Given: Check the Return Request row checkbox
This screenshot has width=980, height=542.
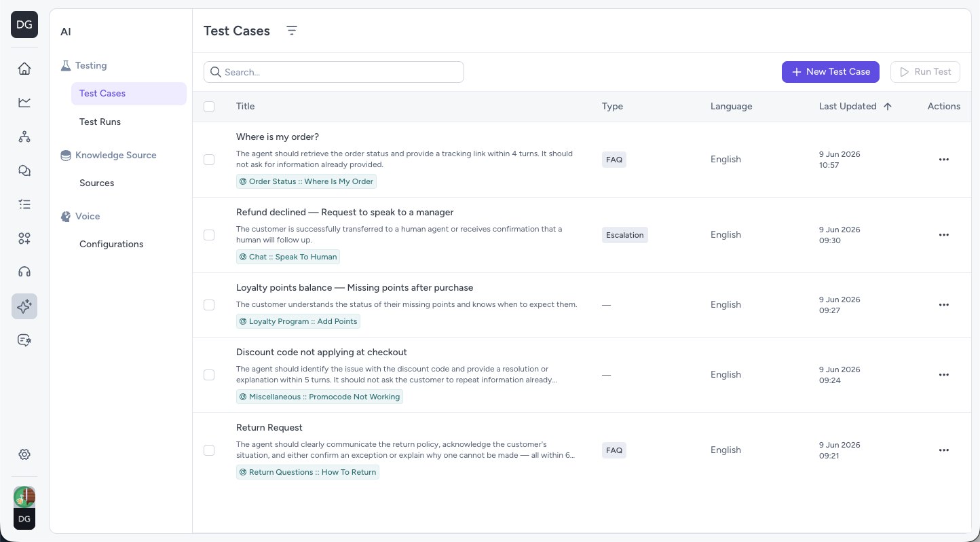Looking at the screenshot, I should (x=209, y=450).
